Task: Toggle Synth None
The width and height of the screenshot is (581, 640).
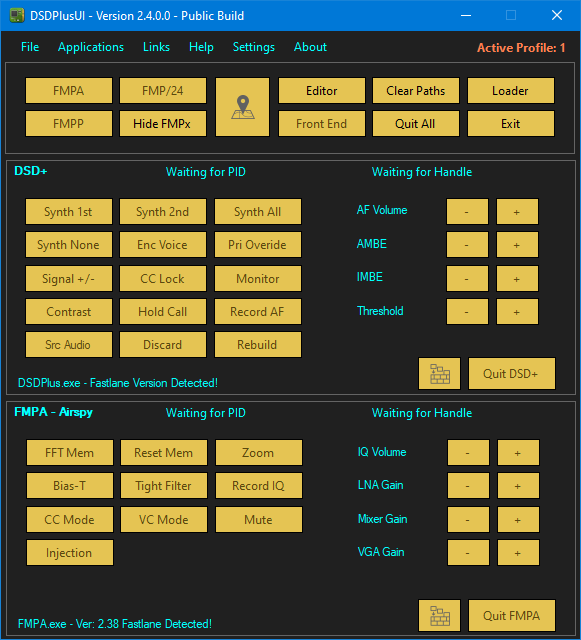Action: pyautogui.click(x=69, y=244)
